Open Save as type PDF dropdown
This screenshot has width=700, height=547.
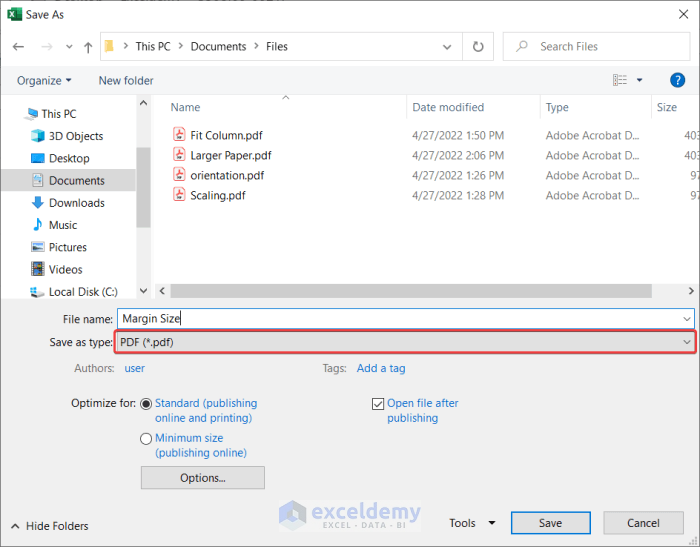[405, 342]
